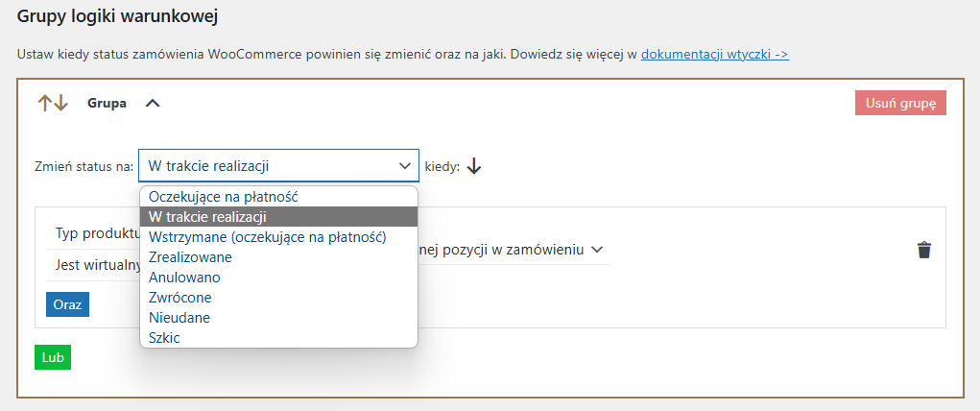The image size is (980, 411).
Task: Open the Zmień status na dropdown
Action: pyautogui.click(x=278, y=166)
